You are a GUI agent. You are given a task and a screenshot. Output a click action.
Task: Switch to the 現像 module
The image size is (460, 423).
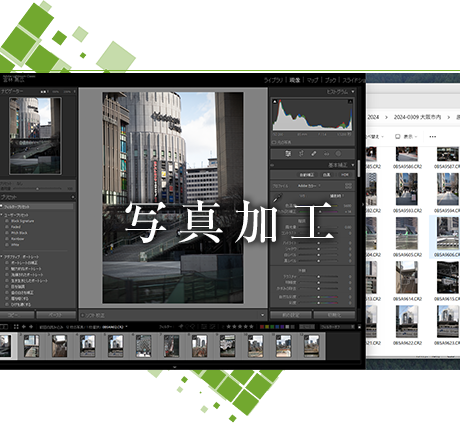(295, 80)
